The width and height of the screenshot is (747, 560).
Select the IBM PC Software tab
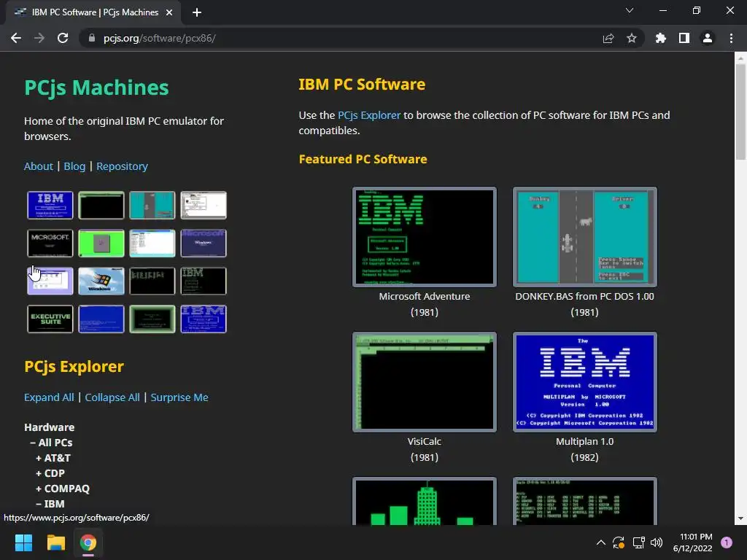93,12
